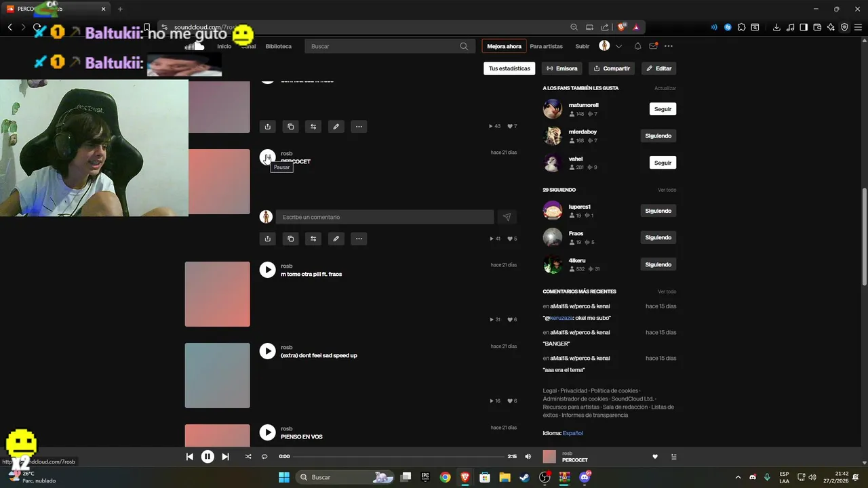
Task: Play '(extra) dont feel sad speed up' track
Action: (x=267, y=351)
